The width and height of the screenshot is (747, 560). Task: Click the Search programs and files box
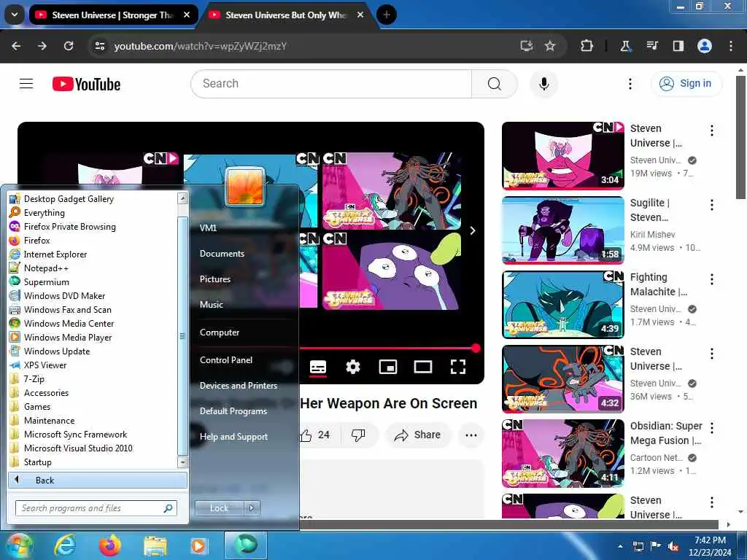[96, 508]
